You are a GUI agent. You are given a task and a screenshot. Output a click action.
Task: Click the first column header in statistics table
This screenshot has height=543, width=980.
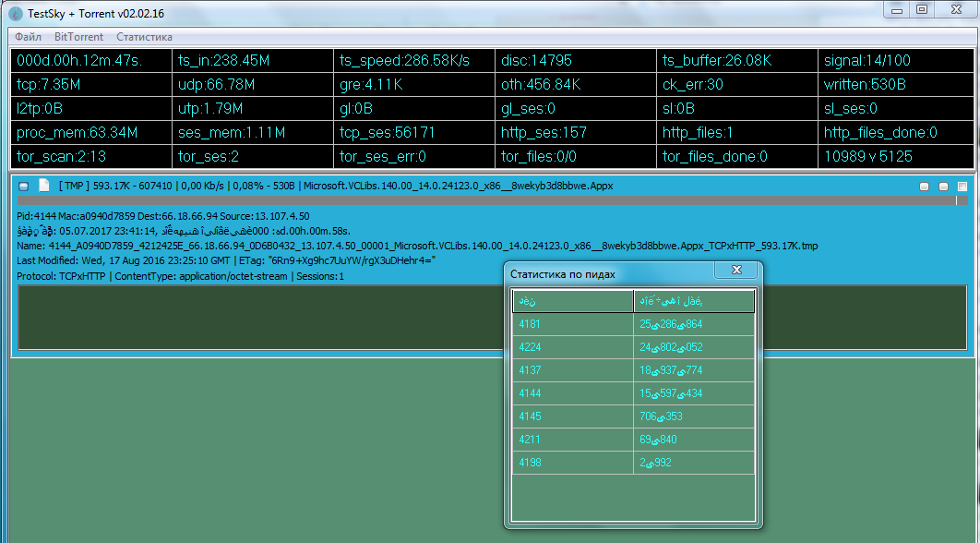coord(572,301)
